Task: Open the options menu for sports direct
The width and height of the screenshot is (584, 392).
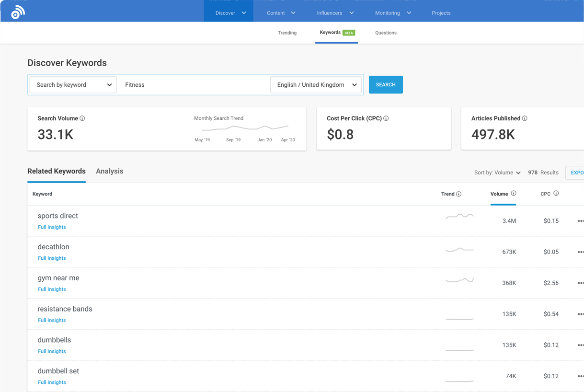Action: [x=580, y=220]
